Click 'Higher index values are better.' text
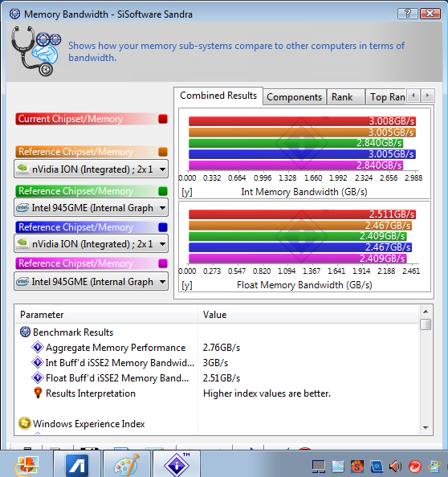Screen dimensions: 448x477 point(267,393)
